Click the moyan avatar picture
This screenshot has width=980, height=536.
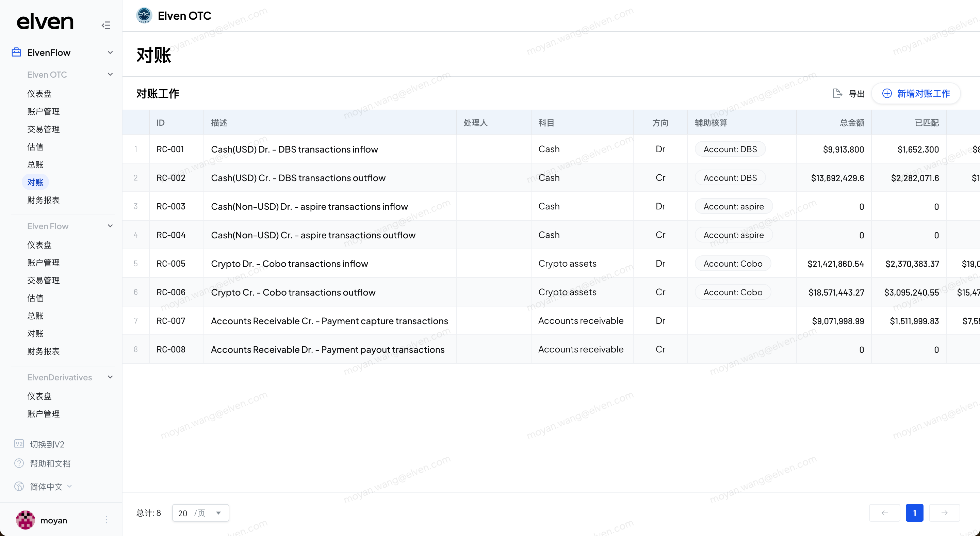coord(26,520)
